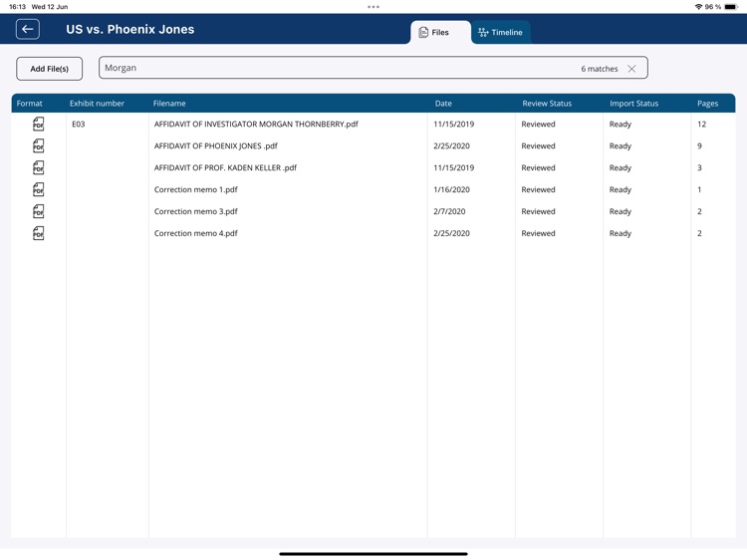
Task: Click the Add File(s) button
Action: click(50, 69)
